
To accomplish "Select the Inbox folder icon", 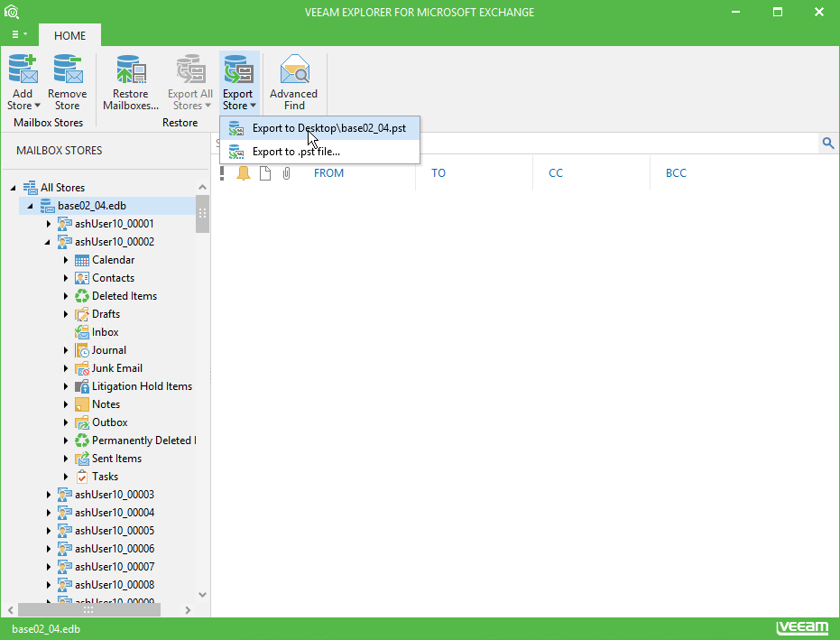I will (82, 332).
